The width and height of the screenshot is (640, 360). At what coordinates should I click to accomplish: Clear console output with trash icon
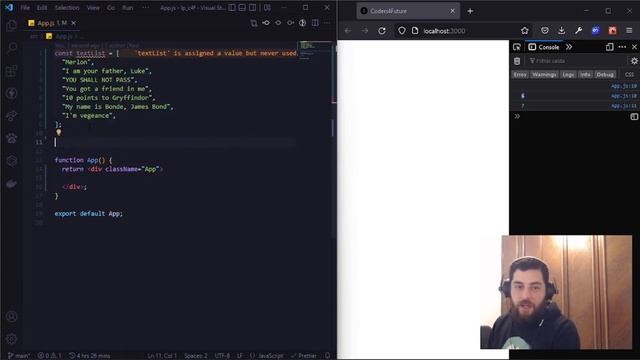[x=517, y=61]
